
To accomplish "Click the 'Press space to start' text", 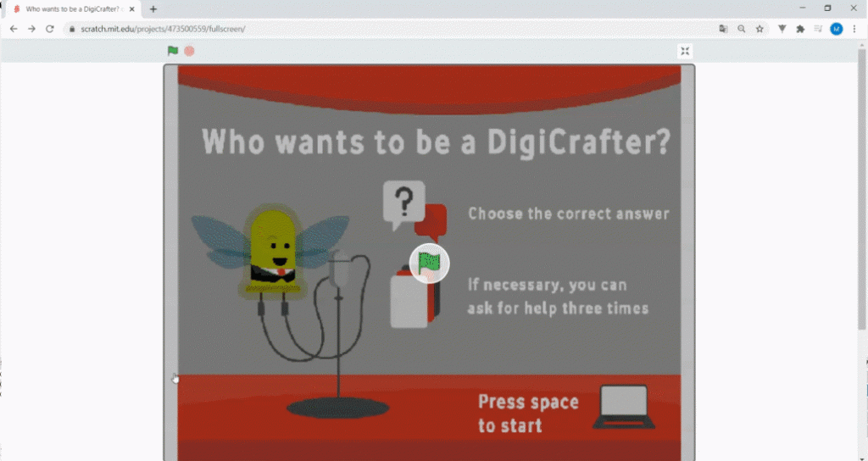I will 528,414.
